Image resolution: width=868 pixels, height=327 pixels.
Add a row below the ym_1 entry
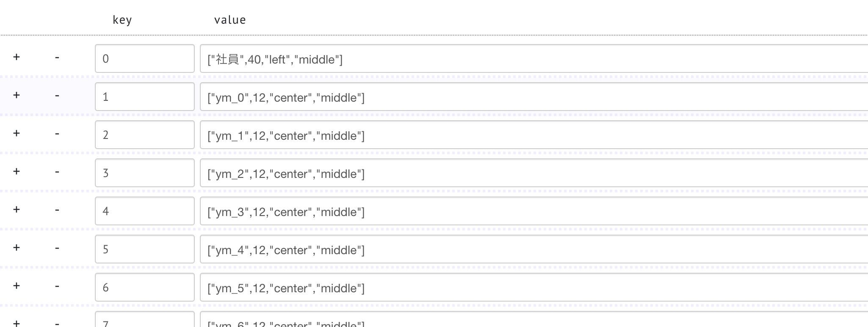(x=17, y=133)
